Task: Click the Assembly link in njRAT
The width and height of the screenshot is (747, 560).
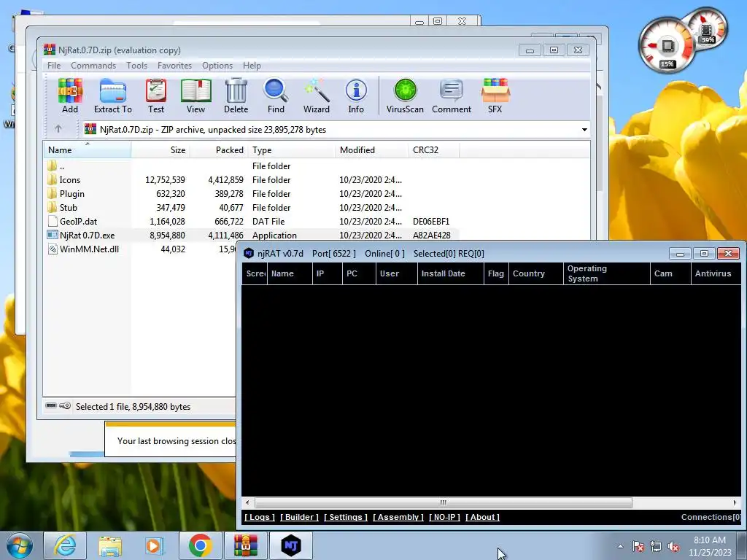Action: click(x=398, y=517)
